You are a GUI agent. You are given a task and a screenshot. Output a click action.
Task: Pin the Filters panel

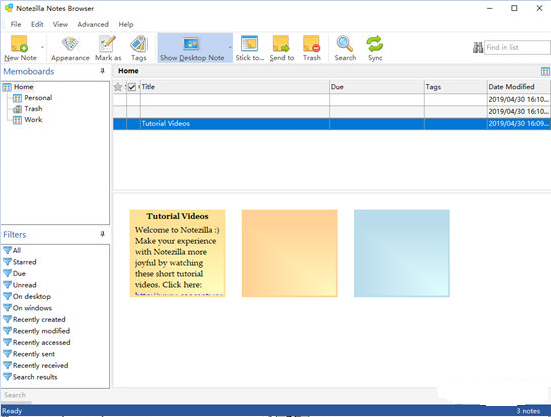tap(102, 234)
